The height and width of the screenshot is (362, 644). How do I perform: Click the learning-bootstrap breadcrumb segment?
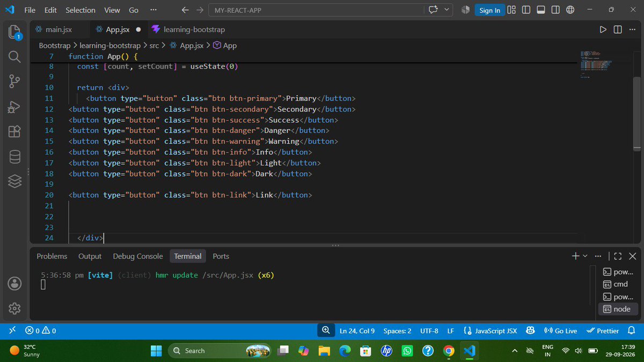pyautogui.click(x=110, y=46)
